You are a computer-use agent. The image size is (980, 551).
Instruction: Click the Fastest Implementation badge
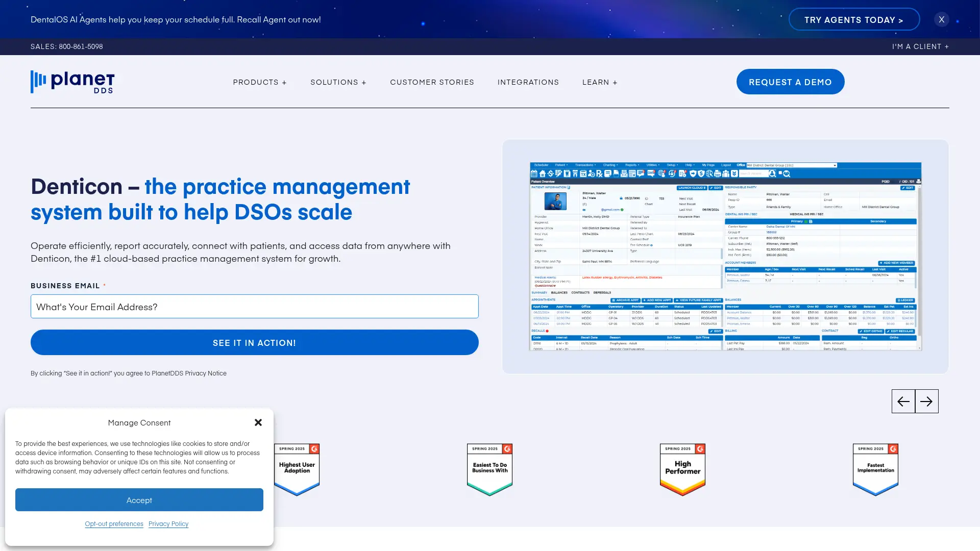(875, 469)
